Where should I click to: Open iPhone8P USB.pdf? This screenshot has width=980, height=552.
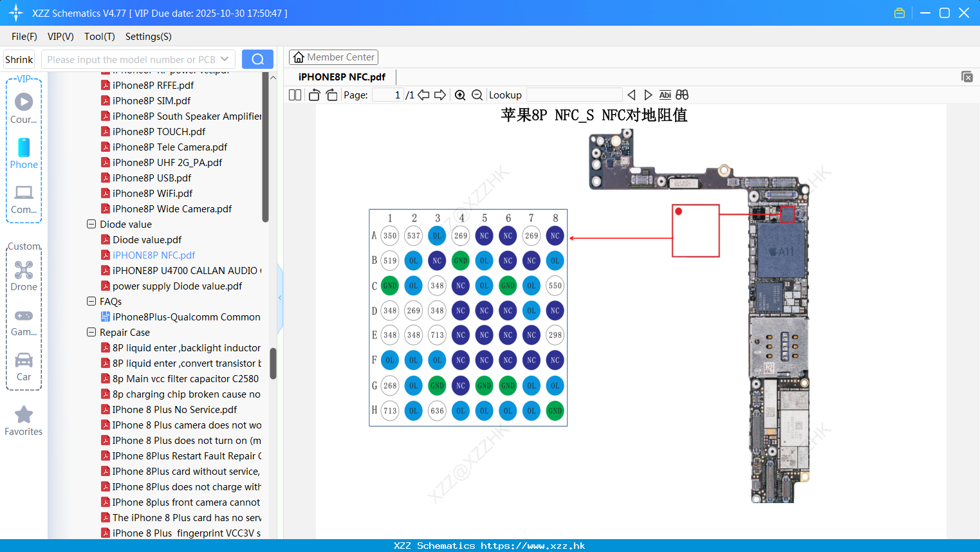152,178
